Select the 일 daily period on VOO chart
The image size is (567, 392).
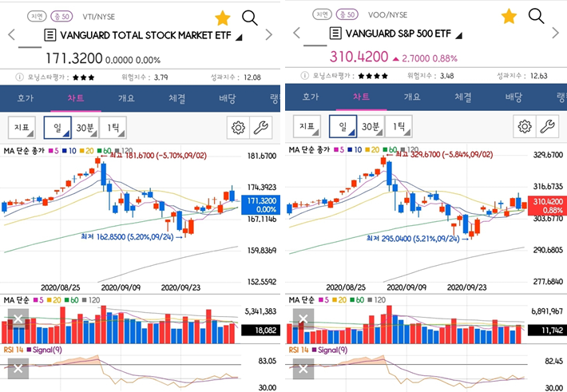point(343,126)
